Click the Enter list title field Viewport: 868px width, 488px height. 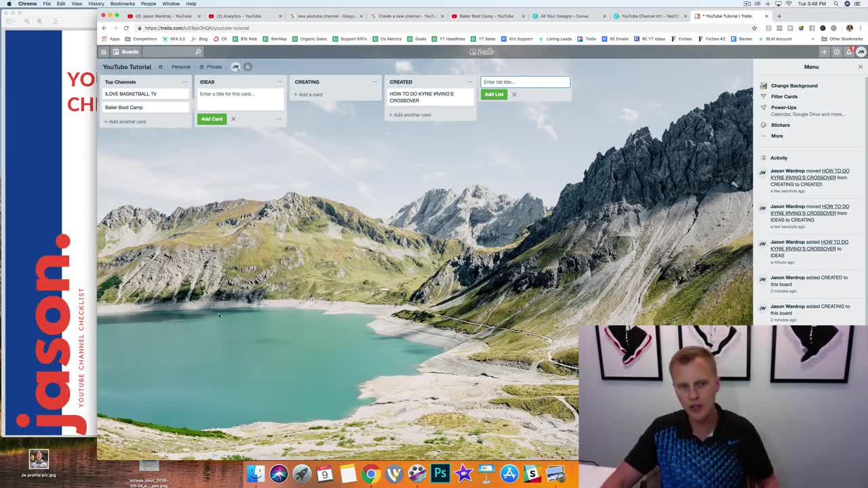tap(526, 82)
